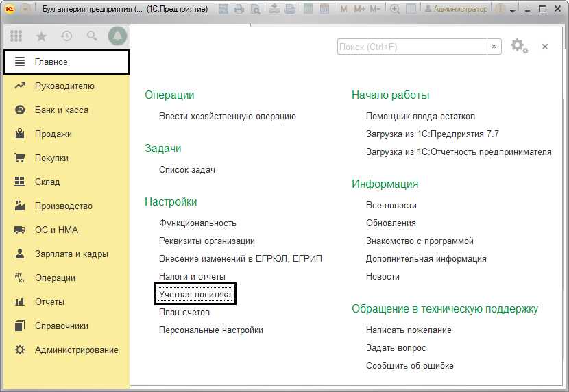The image size is (569, 392).
Task: Open settings gear dropdown near search
Action: (519, 47)
